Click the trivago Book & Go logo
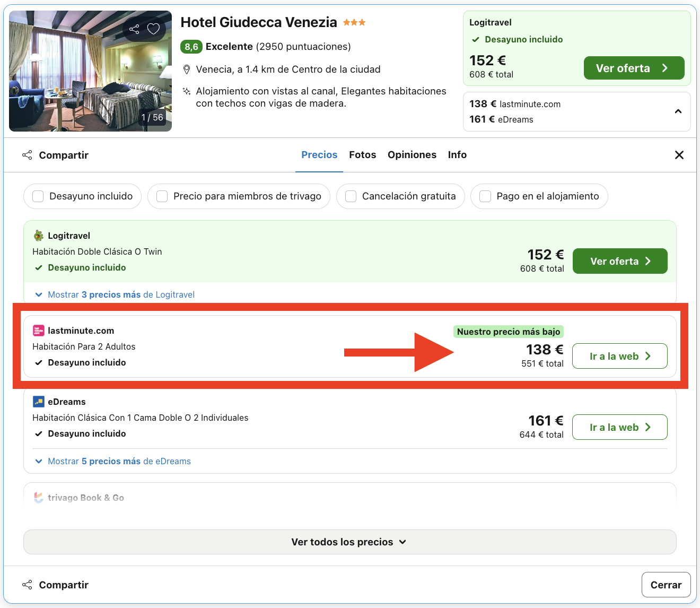 pyautogui.click(x=38, y=498)
